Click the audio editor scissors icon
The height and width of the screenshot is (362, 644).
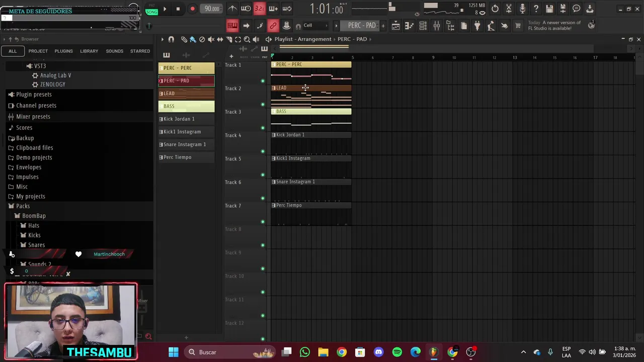(x=509, y=9)
